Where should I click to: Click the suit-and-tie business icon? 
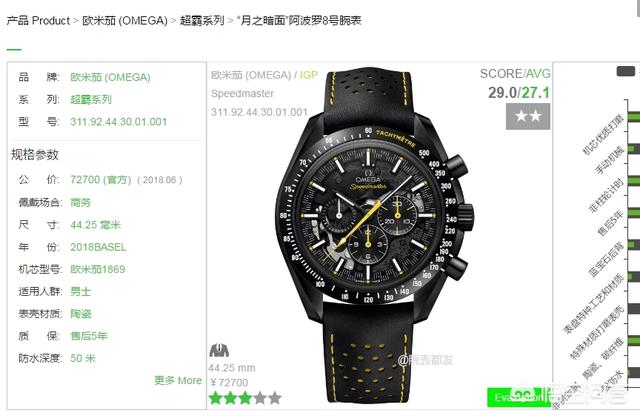[x=219, y=350]
